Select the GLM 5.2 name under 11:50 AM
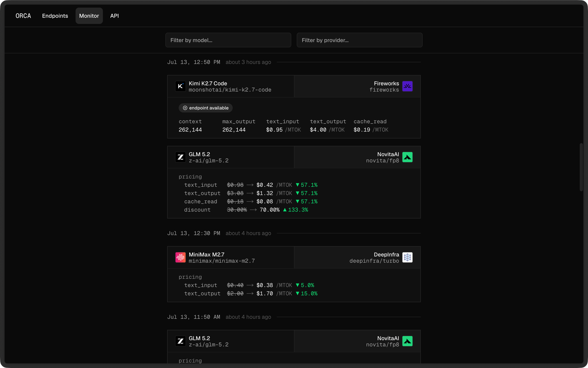Viewport: 588px width, 368px height. [x=199, y=338]
